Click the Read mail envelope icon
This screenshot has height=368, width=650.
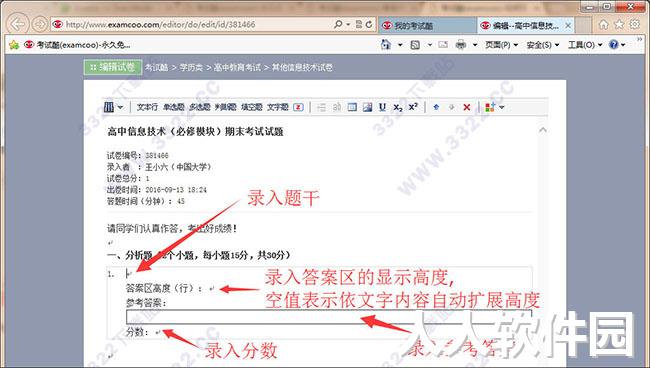click(443, 44)
